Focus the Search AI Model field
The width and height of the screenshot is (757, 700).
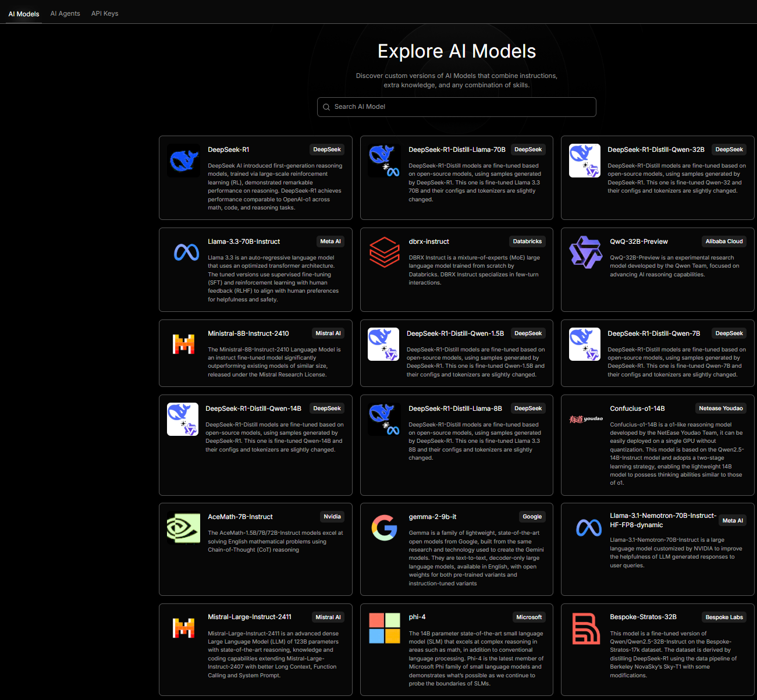coord(457,107)
